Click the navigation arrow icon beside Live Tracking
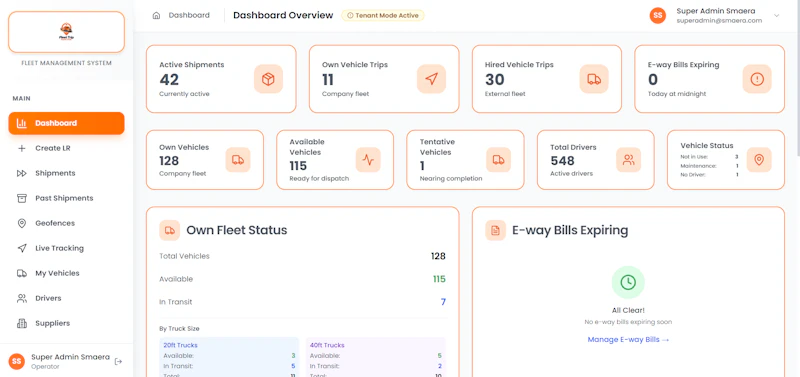This screenshot has width=800, height=377. click(21, 248)
